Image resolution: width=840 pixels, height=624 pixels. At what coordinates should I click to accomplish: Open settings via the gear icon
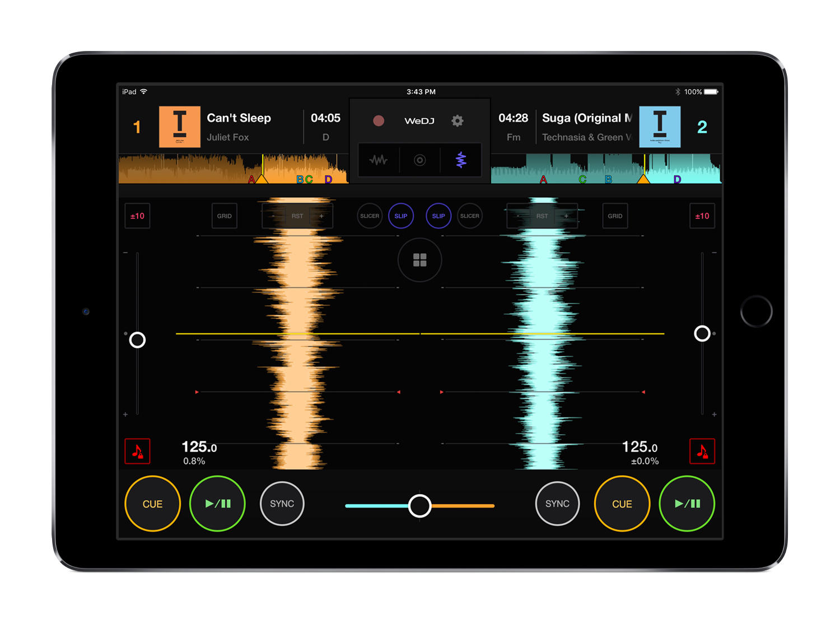pos(458,120)
